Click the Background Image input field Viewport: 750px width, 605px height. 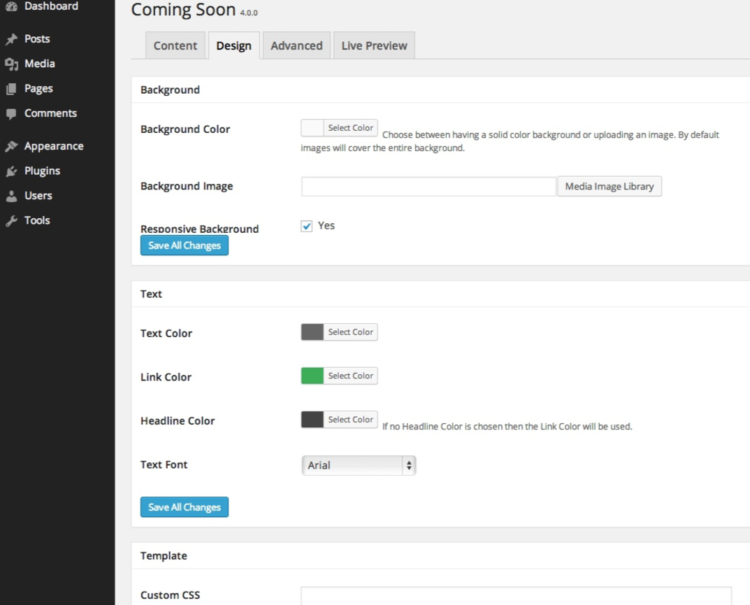[429, 187]
